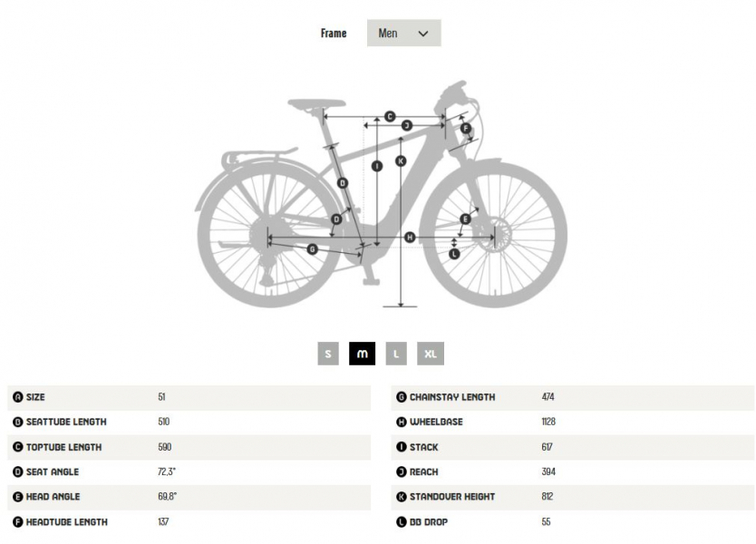Click the K standover height marker
Image resolution: width=756 pixels, height=544 pixels.
401,160
